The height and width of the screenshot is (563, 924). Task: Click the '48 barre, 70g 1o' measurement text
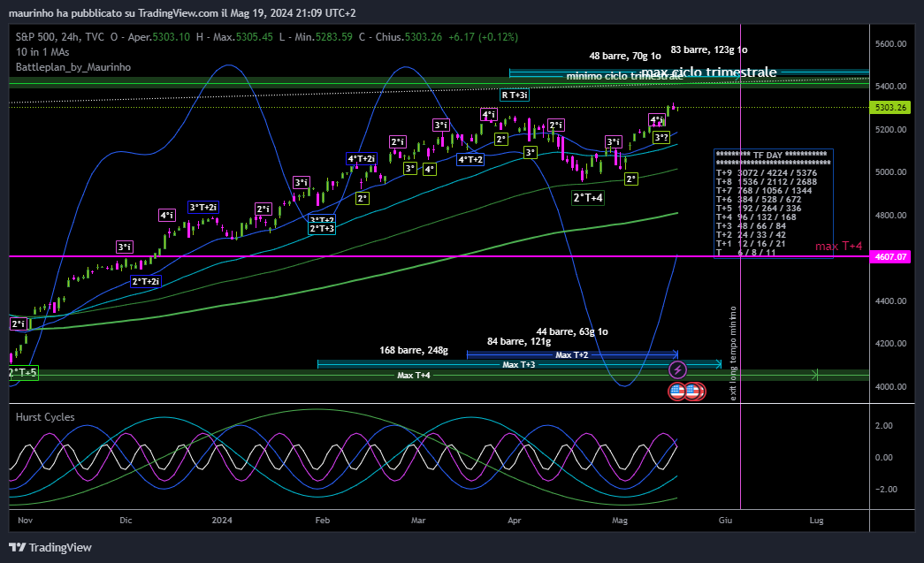coord(625,56)
